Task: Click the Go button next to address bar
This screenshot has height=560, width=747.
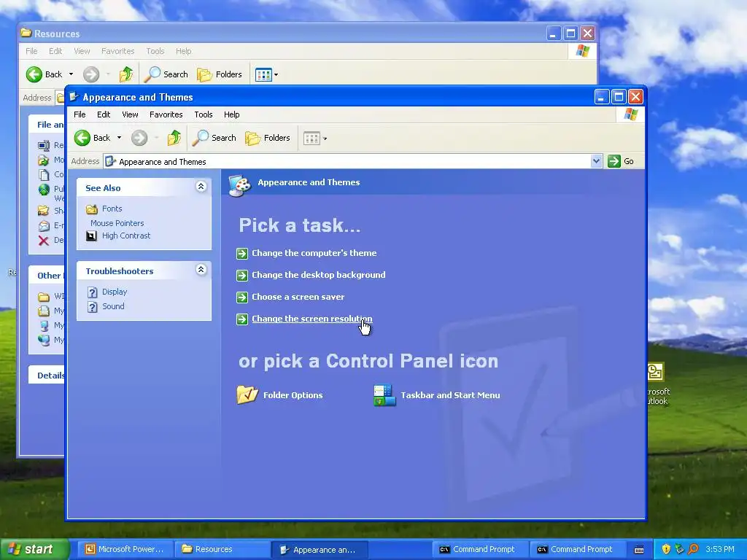Action: click(x=621, y=161)
